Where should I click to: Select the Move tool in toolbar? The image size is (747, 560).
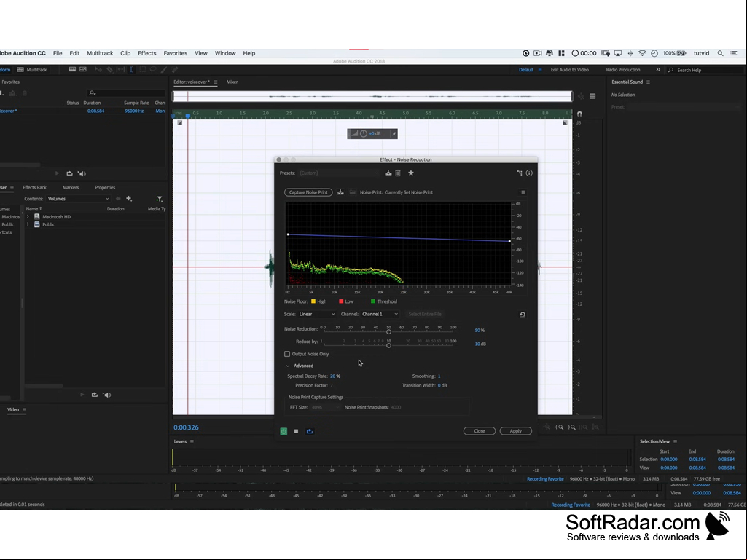pos(98,69)
